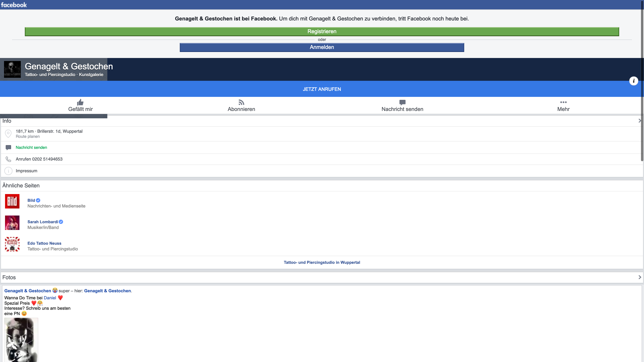The height and width of the screenshot is (362, 644).
Task: Open the Edo Tattoo Neuss thumbnail
Action: point(12,244)
